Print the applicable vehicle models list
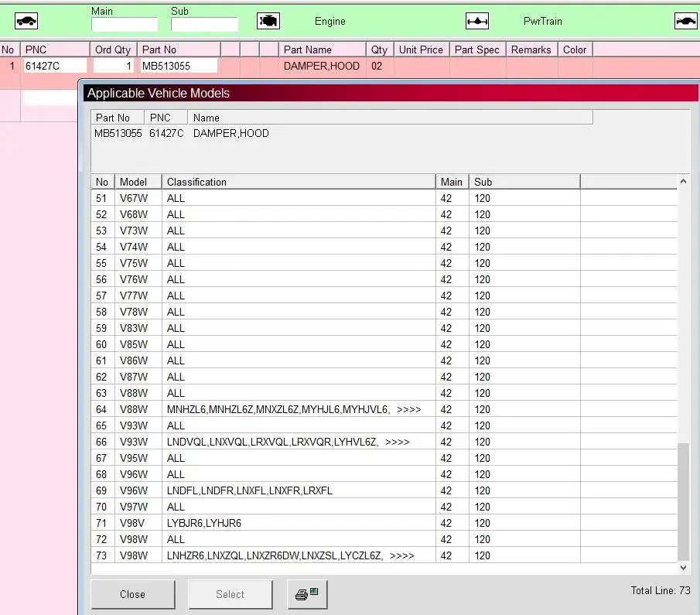 coord(307,594)
